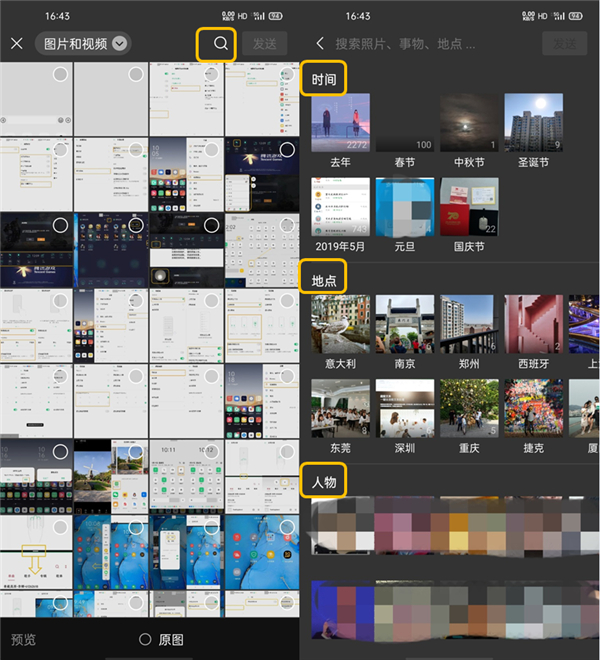Close the image picker with the X icon
Screen dimensions: 600x660
17,43
